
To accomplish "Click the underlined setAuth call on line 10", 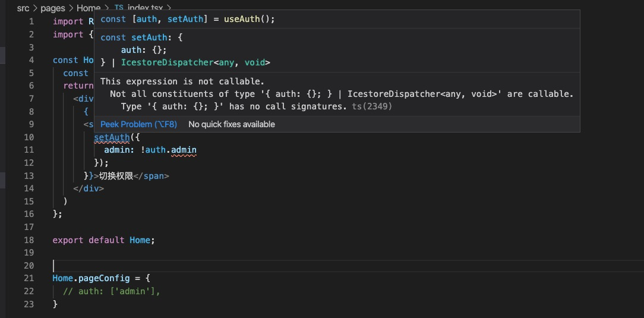I will coord(112,137).
